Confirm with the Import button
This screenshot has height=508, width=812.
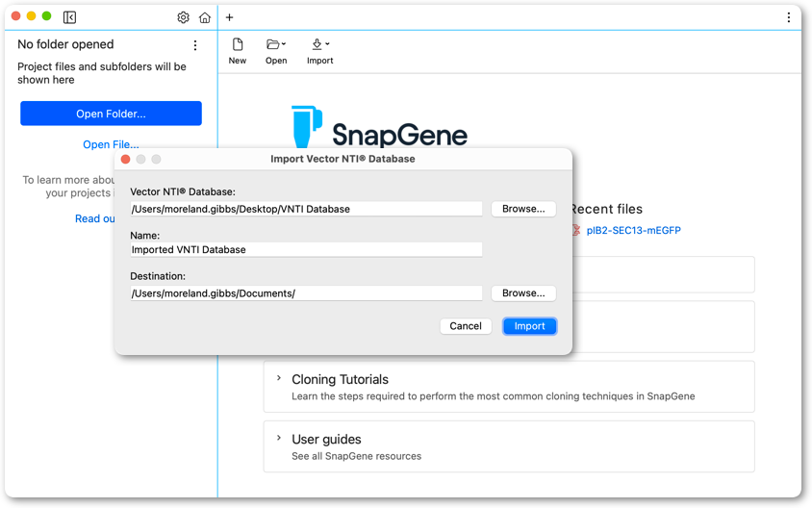tap(529, 326)
